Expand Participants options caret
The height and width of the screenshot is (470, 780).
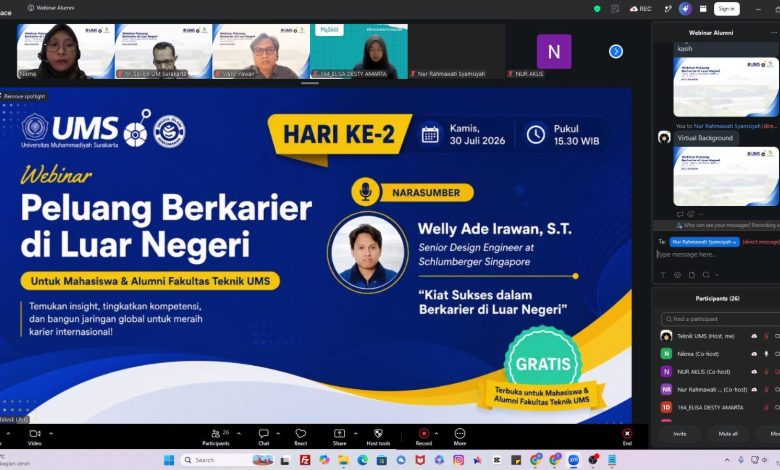coord(239,433)
